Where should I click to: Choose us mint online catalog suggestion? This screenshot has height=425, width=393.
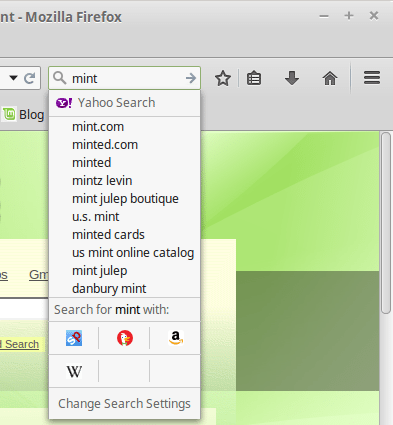(x=125, y=253)
